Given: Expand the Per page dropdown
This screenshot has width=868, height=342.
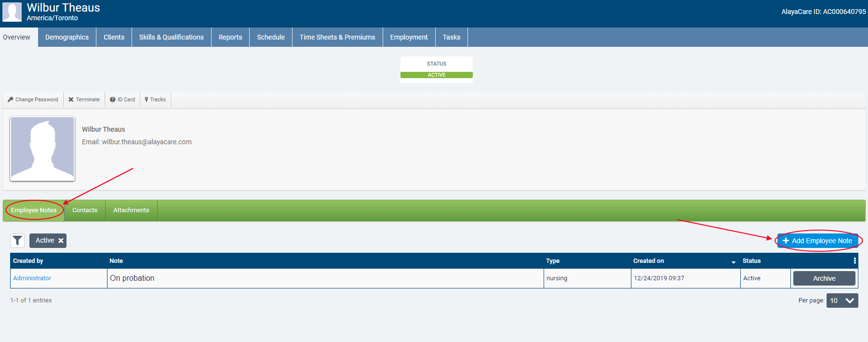Looking at the screenshot, I should pyautogui.click(x=842, y=301).
